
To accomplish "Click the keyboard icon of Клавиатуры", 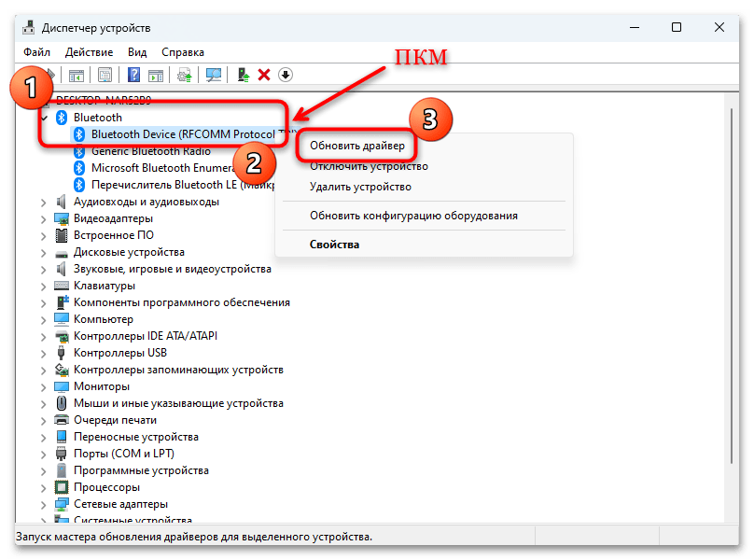I will pos(62,286).
